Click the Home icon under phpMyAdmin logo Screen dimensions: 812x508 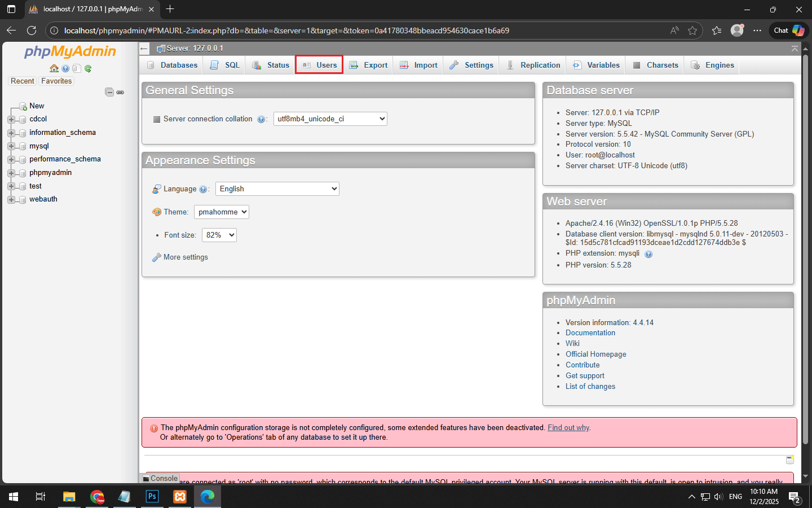point(54,68)
